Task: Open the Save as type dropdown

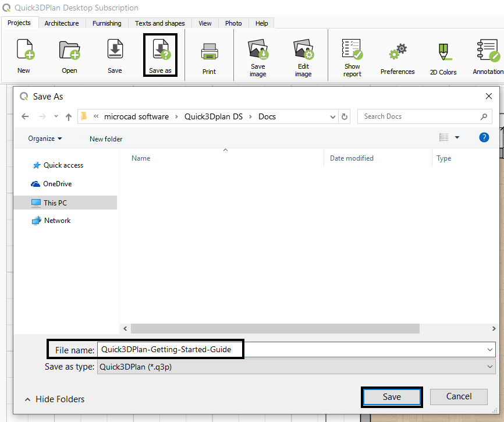Action: click(x=296, y=367)
